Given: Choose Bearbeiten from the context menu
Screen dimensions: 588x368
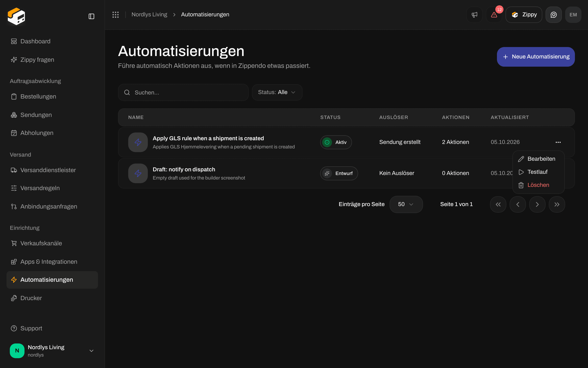Looking at the screenshot, I should (538, 159).
